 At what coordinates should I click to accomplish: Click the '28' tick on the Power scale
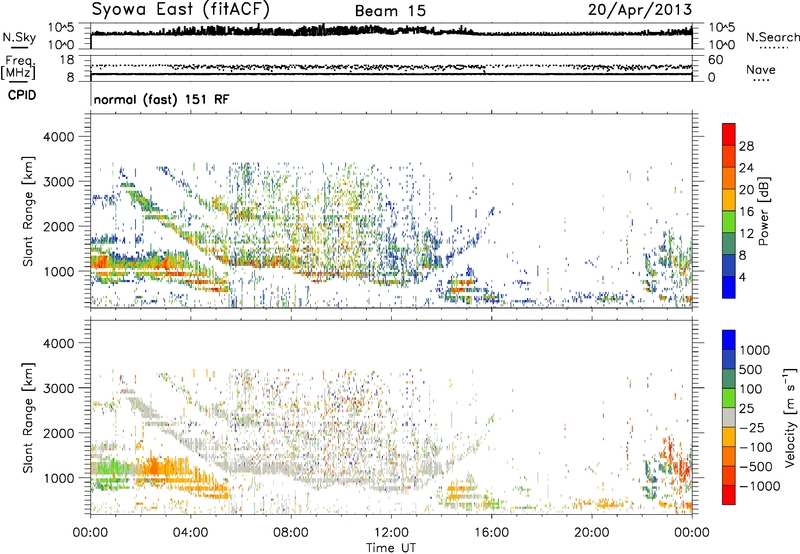746,146
